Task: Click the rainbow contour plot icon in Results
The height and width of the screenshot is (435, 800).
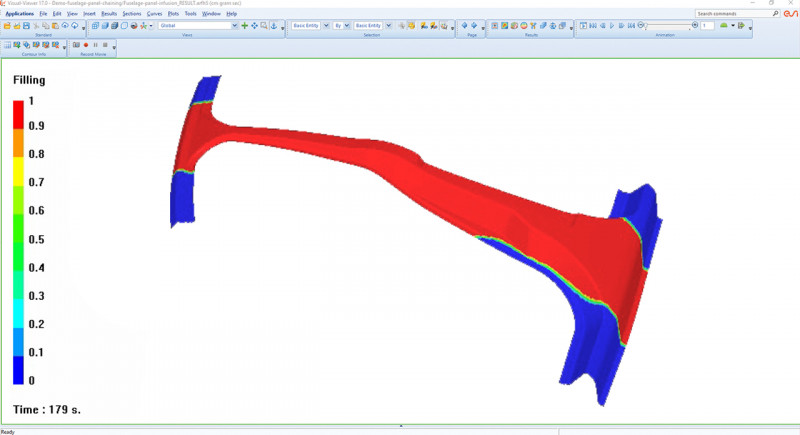Action: click(x=505, y=25)
